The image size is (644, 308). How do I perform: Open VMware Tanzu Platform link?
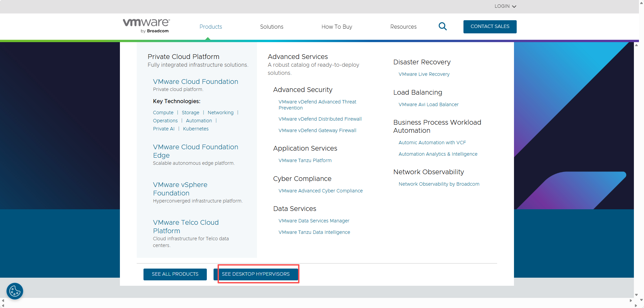(305, 160)
